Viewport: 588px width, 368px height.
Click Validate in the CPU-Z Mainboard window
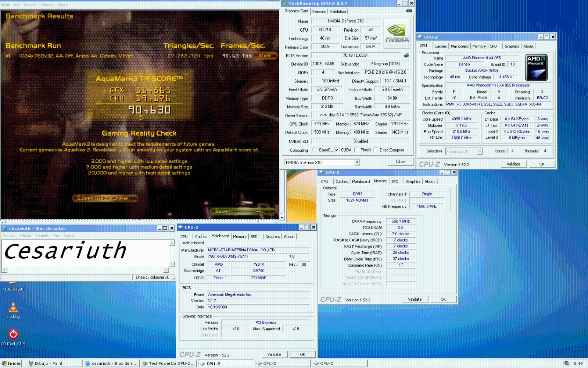274,354
